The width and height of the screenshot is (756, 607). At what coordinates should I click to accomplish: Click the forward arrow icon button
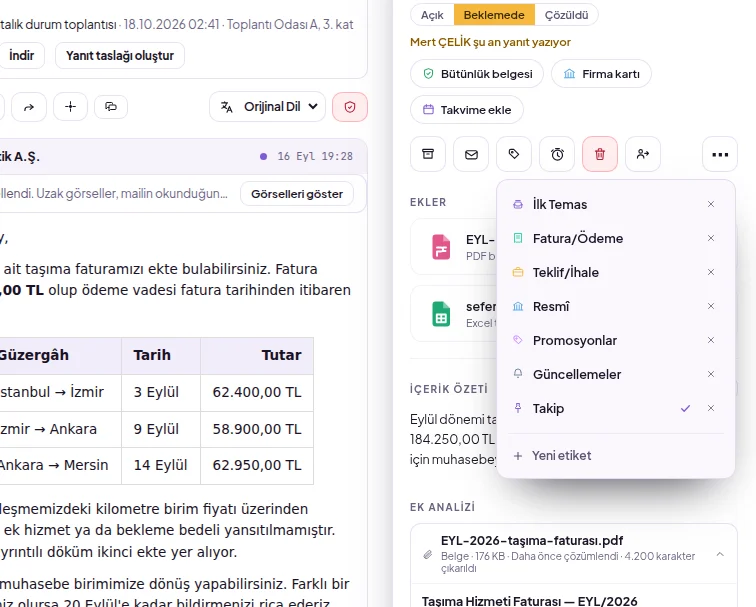tap(29, 107)
